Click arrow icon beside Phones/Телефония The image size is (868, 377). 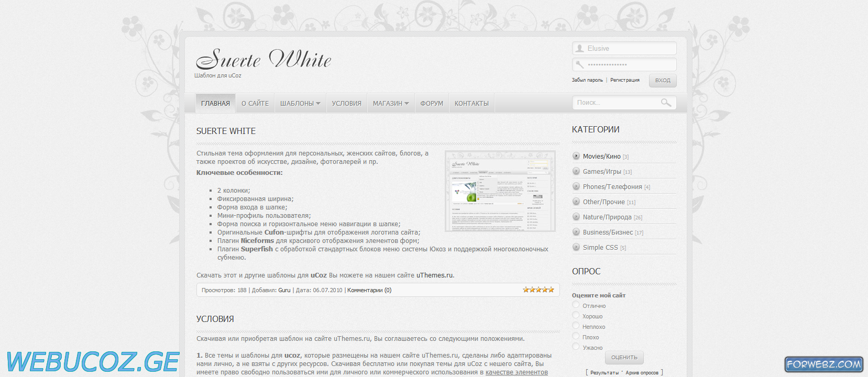click(576, 186)
